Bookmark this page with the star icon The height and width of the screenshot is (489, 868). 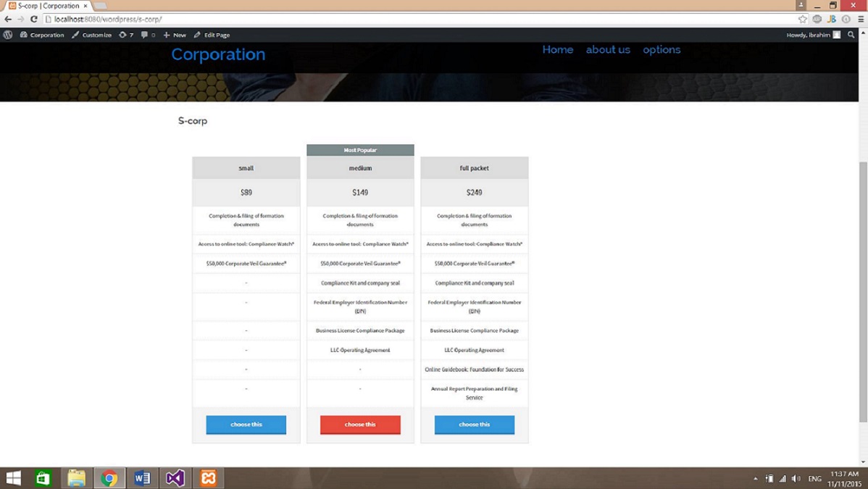[803, 20]
